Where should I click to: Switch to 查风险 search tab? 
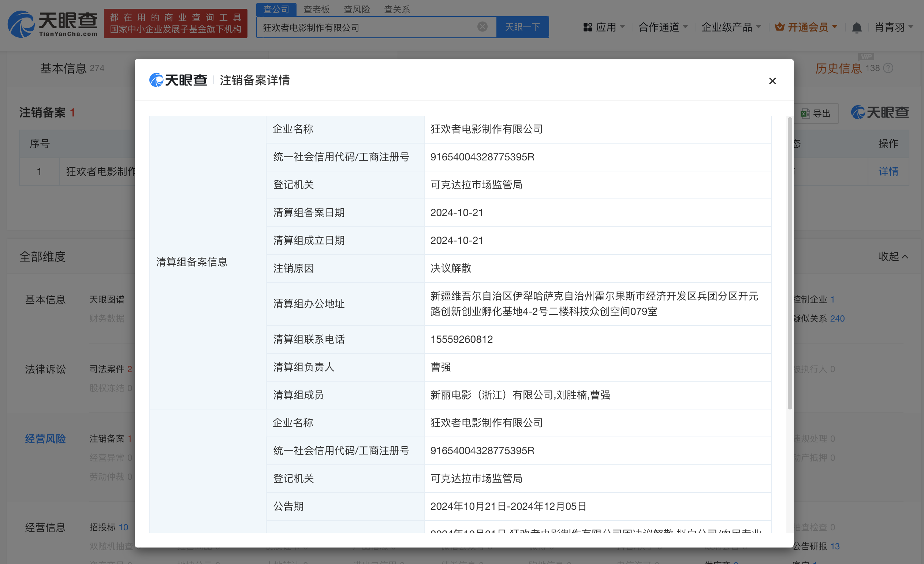tap(357, 9)
